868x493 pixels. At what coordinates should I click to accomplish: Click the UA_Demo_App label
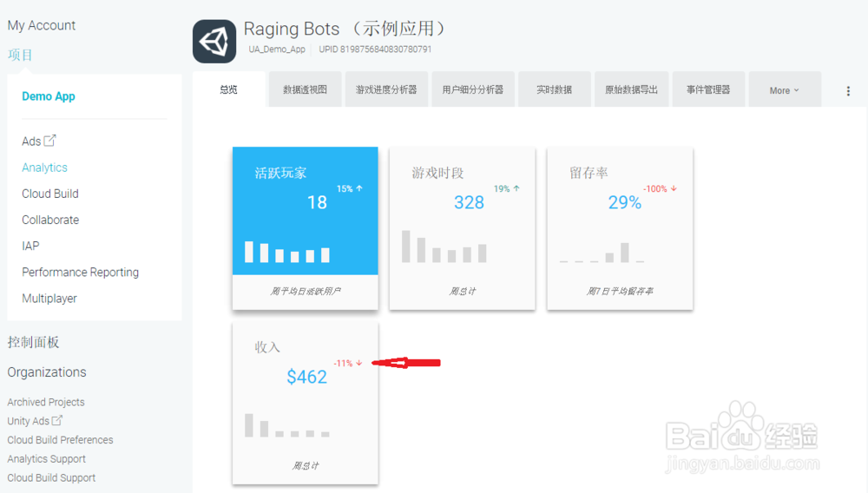tap(277, 49)
